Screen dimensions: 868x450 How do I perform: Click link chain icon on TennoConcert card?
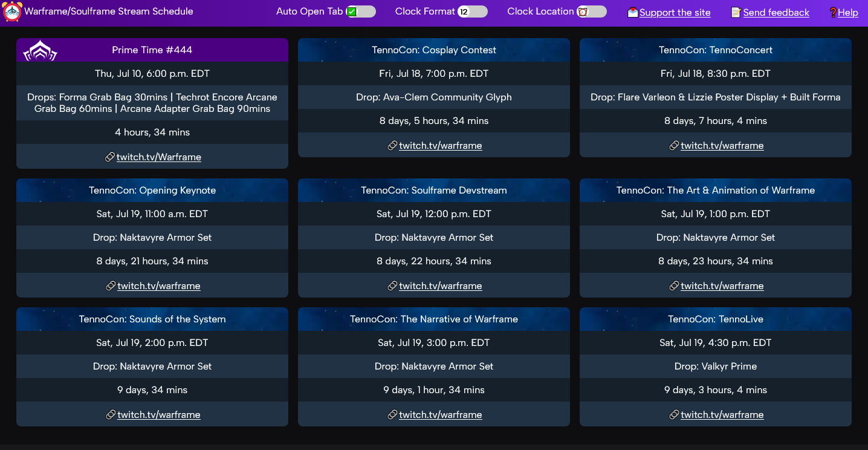click(674, 145)
